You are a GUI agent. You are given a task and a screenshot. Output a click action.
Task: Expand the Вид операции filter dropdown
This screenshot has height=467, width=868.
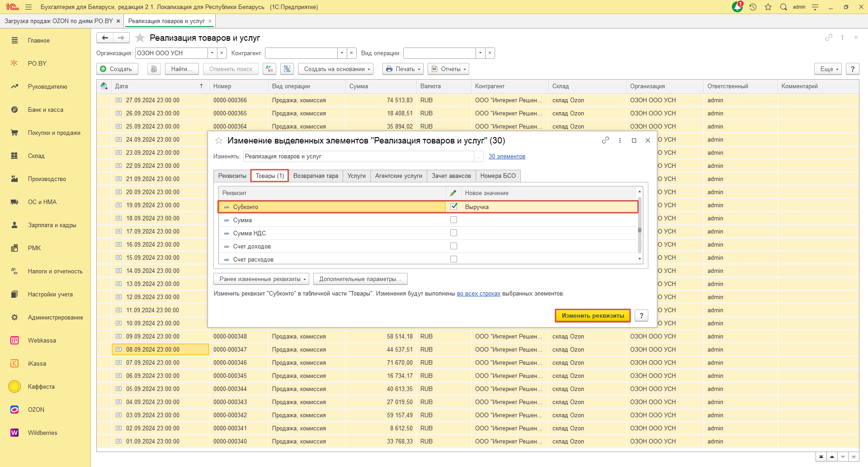[x=480, y=53]
